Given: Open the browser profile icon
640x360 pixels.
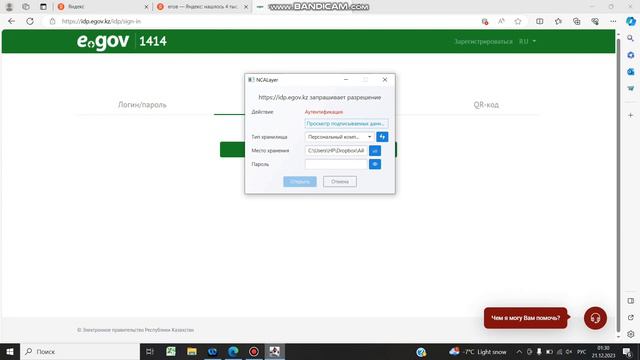Looking at the screenshot, I should (x=9, y=7).
